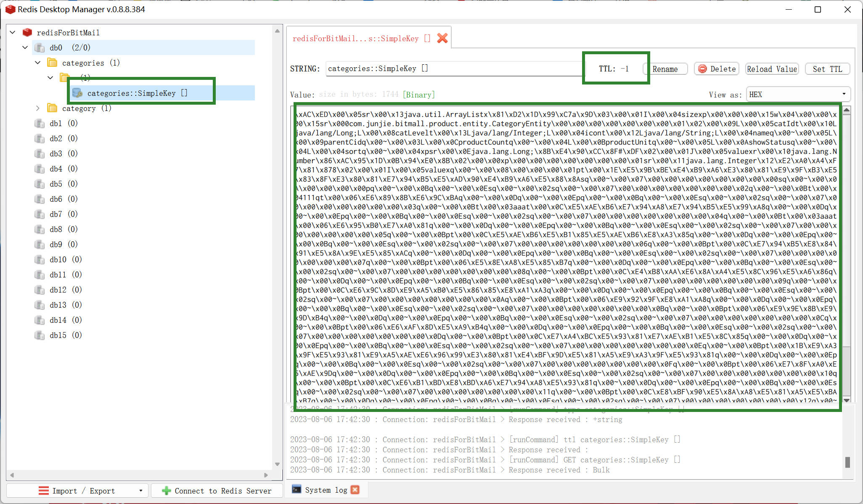Click the db2 database icon
The width and height of the screenshot is (863, 504).
[x=40, y=138]
